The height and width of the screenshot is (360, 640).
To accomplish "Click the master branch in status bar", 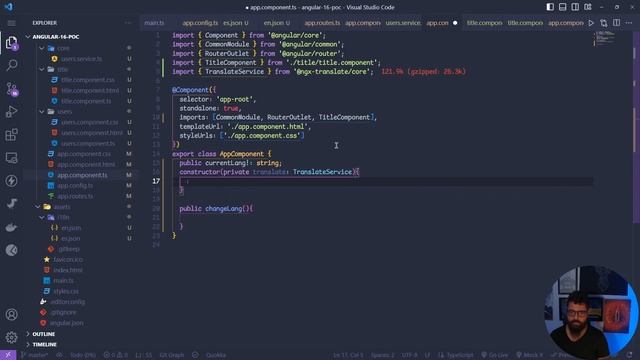I will pyautogui.click(x=34, y=355).
